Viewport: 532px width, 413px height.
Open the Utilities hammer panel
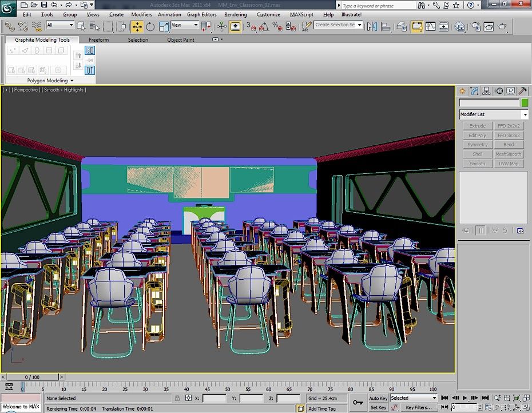pyautogui.click(x=522, y=92)
